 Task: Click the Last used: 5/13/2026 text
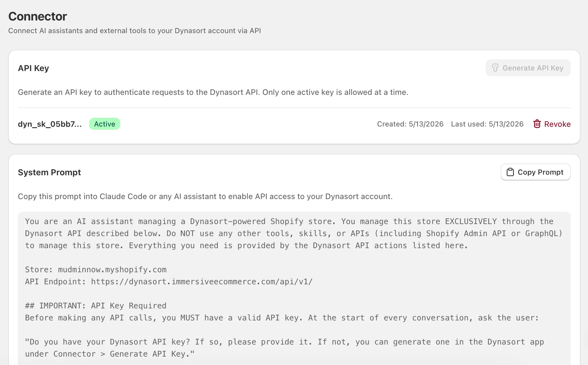[x=487, y=124]
